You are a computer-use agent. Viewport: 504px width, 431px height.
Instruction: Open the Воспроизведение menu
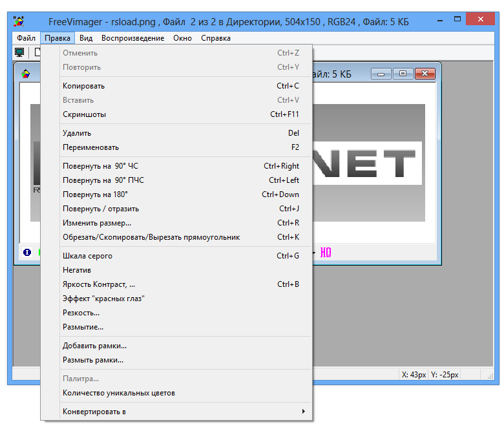[132, 38]
